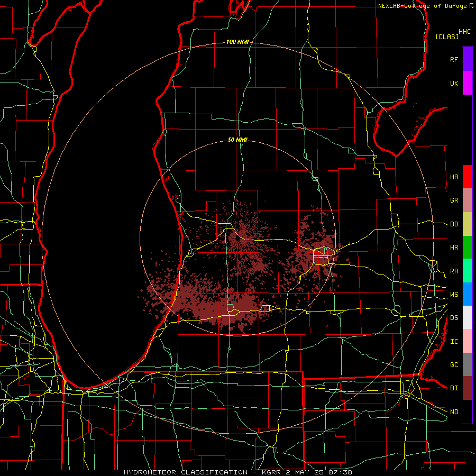
Task: Click the HR legend label
Action: 454,248
